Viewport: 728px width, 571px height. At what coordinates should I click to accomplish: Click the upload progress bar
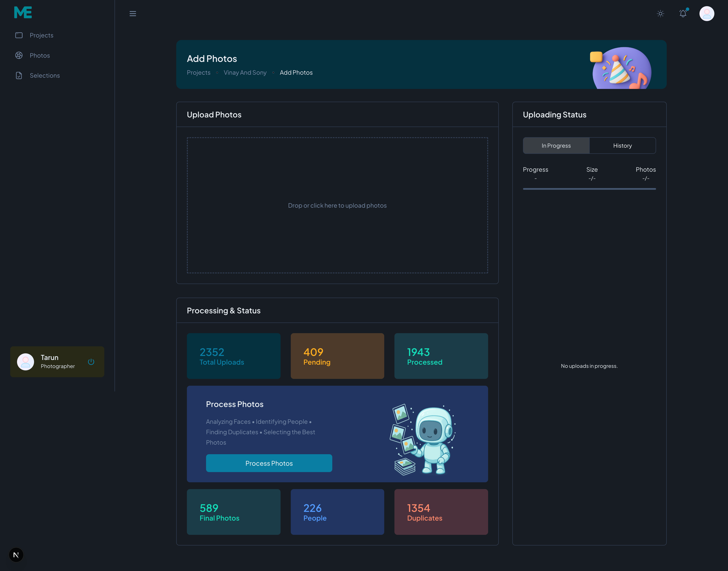[589, 189]
